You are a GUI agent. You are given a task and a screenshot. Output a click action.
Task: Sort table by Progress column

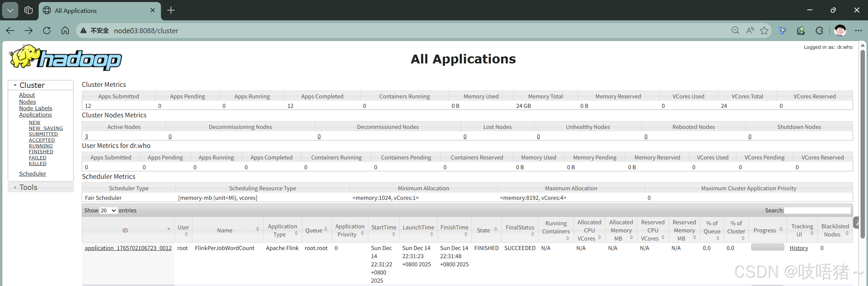click(x=781, y=230)
